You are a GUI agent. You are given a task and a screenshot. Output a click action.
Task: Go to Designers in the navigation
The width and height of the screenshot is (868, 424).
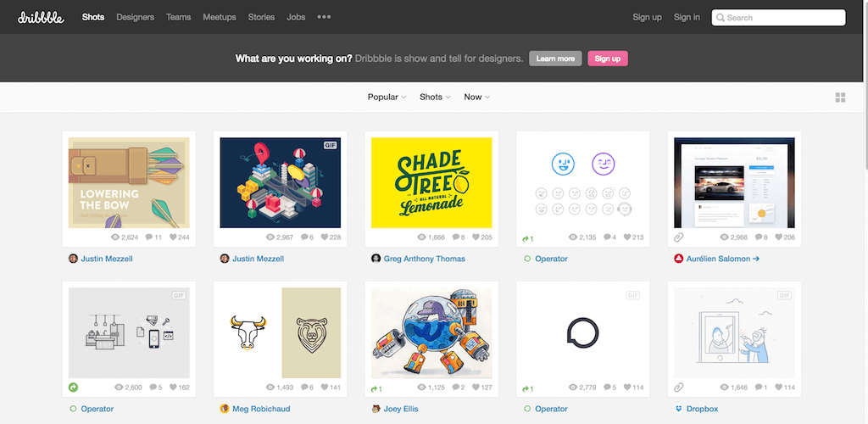click(135, 17)
